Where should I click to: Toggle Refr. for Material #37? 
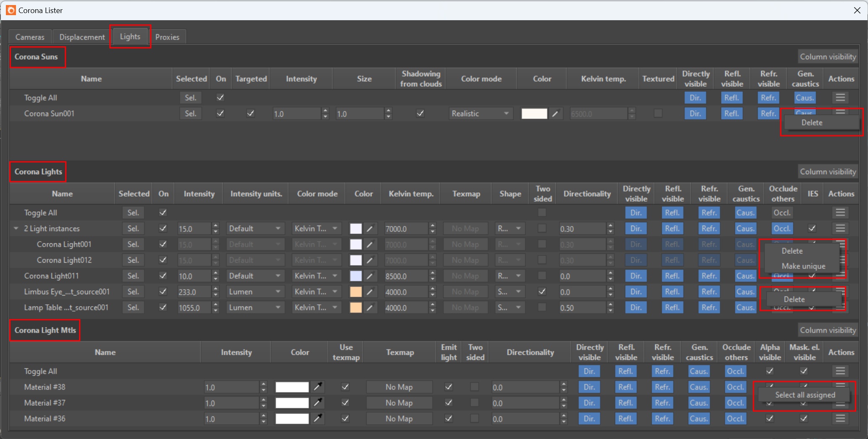click(x=662, y=403)
